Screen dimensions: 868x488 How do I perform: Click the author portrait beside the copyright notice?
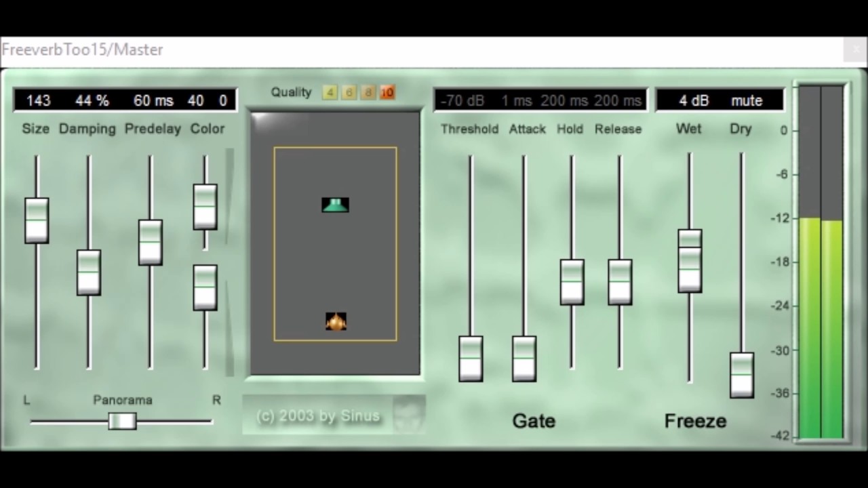tap(409, 414)
